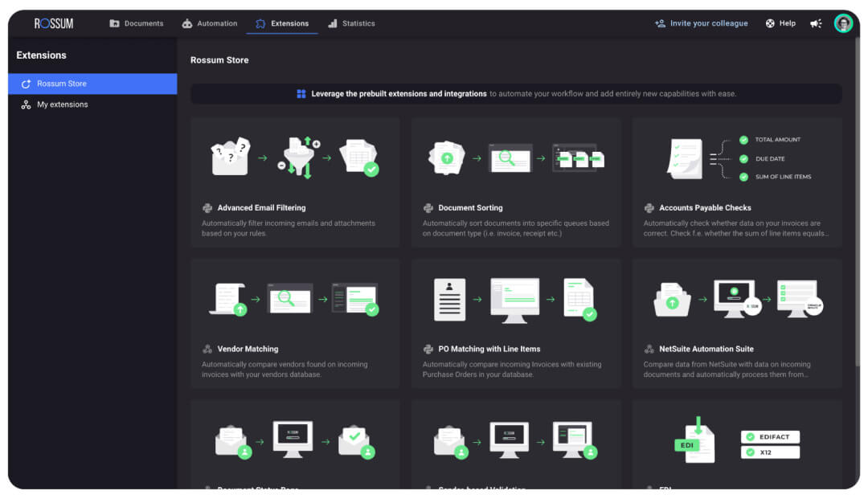
Task: Click the Accounts Payable Checks illustration
Action: 739,158
